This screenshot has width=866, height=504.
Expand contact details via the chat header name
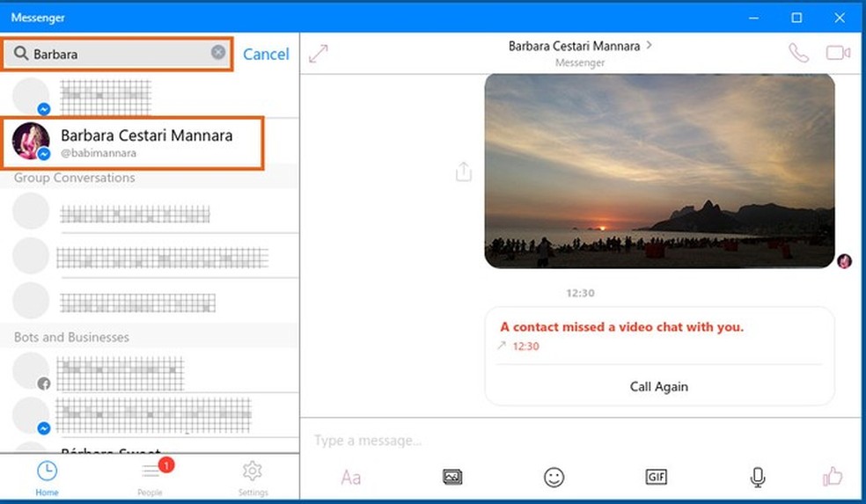tap(579, 46)
